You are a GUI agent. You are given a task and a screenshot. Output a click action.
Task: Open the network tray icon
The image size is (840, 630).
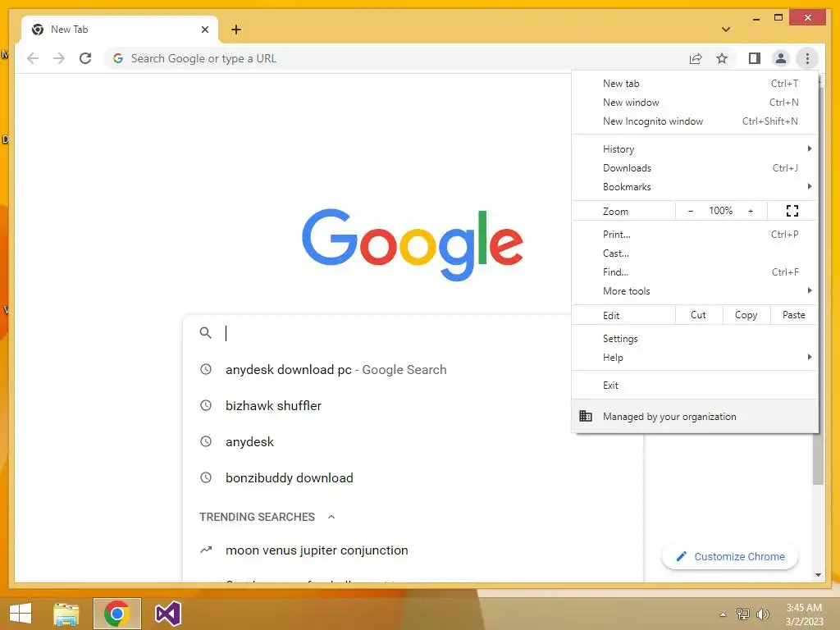coord(743,614)
